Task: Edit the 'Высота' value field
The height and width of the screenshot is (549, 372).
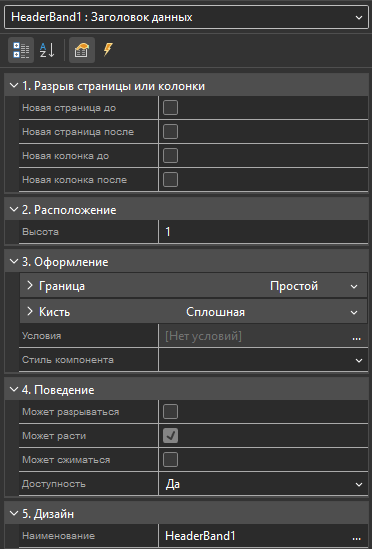Action: click(263, 231)
